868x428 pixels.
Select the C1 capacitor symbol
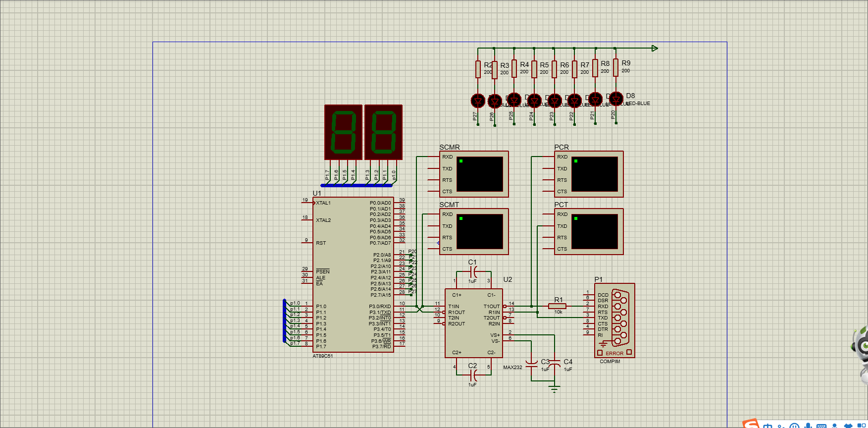tap(474, 271)
